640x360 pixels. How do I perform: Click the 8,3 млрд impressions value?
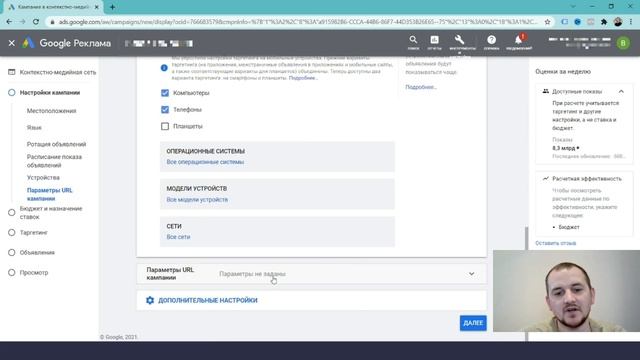click(x=564, y=148)
